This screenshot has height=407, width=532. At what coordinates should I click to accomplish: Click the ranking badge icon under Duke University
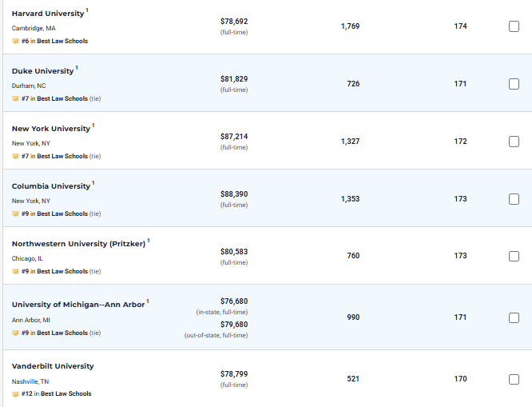(15, 98)
